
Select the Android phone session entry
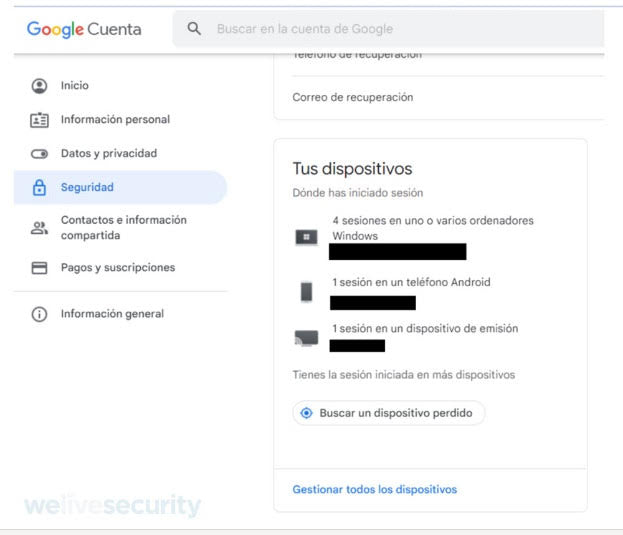point(411,283)
